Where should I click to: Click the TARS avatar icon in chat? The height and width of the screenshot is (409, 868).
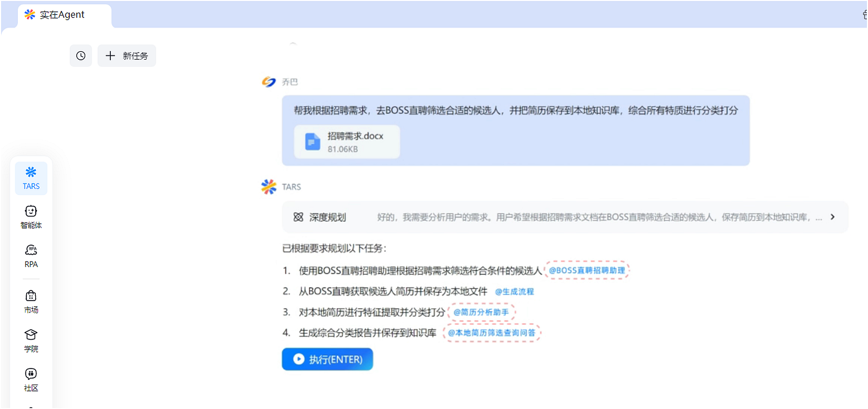tap(269, 187)
